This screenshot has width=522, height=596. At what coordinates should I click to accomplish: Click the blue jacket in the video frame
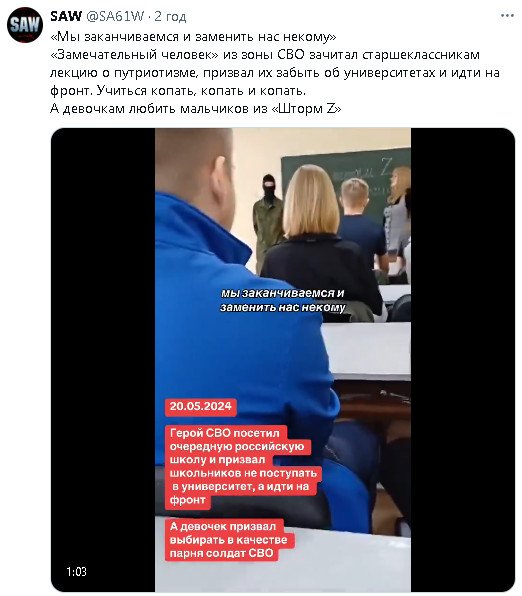coord(243,342)
